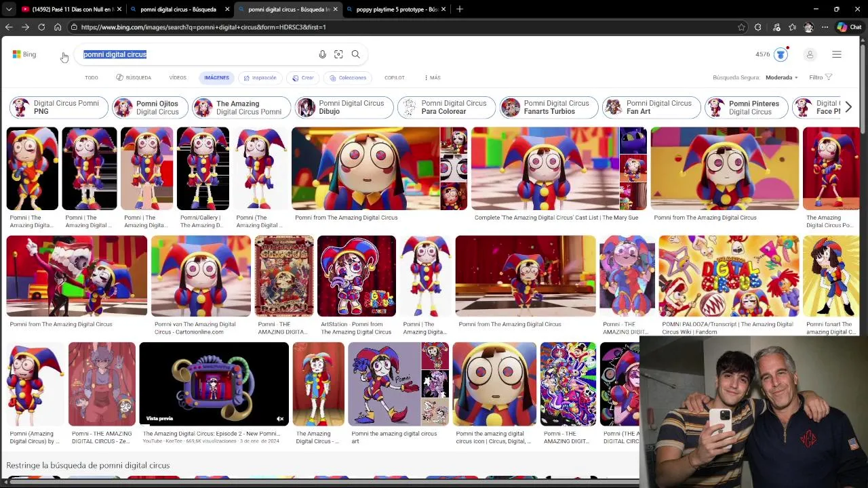
Task: Add page to favorites star icon
Action: [x=741, y=27]
